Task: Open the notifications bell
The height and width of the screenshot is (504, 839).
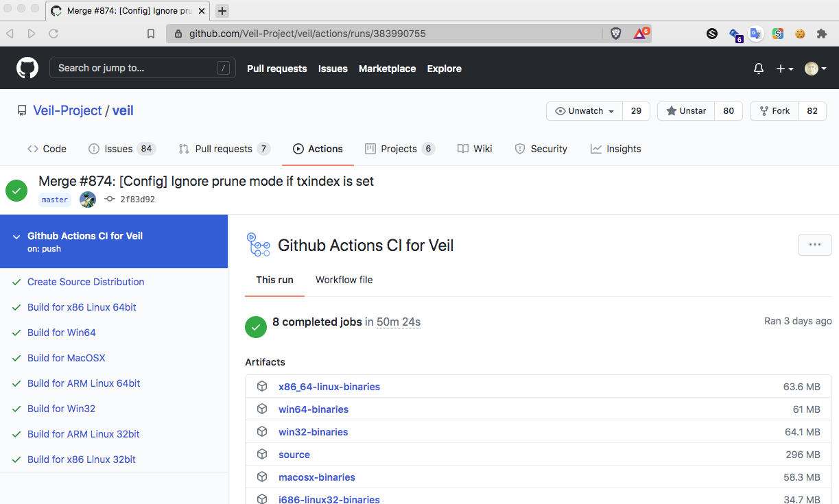Action: tap(759, 69)
